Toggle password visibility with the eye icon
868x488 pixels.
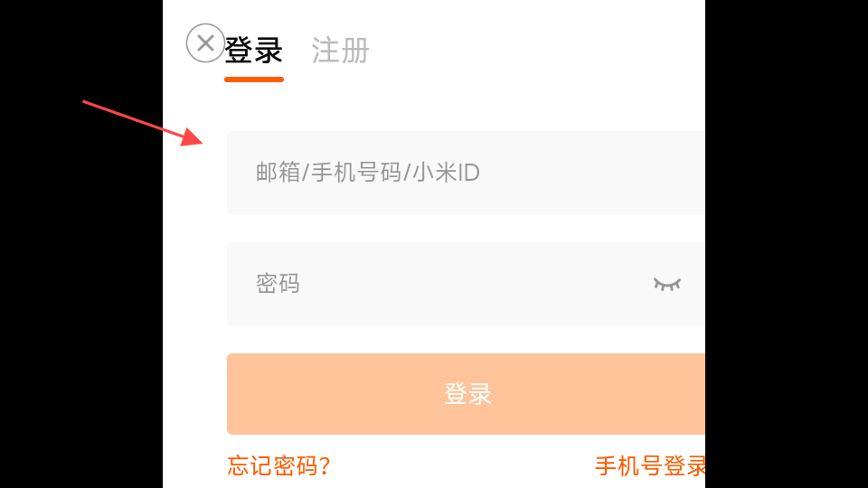point(666,285)
